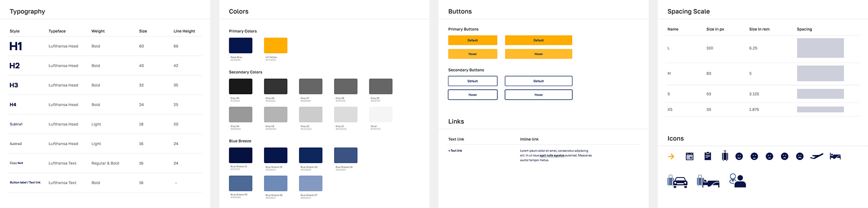Pick the Blue Breeze 01 swatch
868x208 pixels.
(241, 155)
